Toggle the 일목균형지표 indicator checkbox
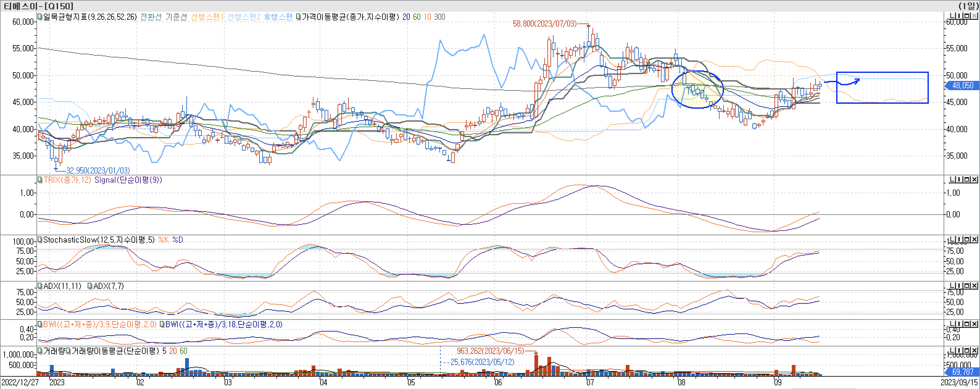Screen dimensions: 980x389 pyautogui.click(x=40, y=17)
